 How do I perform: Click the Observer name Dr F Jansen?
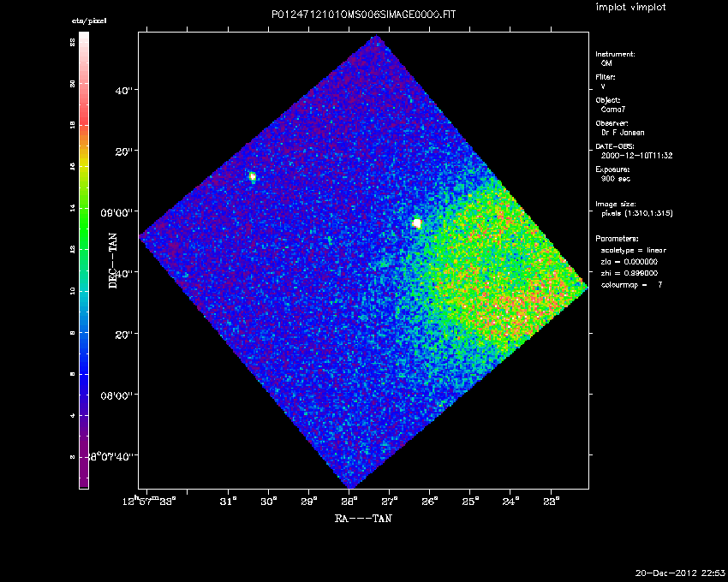623,133
